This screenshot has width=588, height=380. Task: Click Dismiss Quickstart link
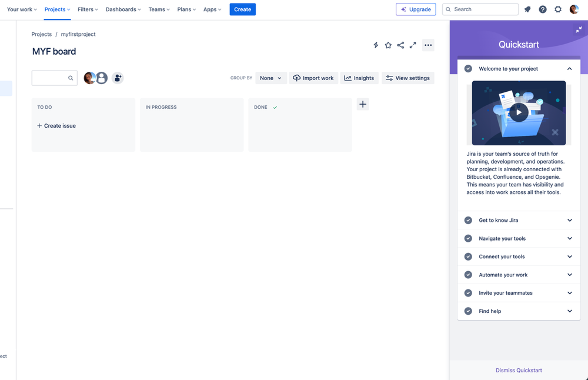pos(519,370)
